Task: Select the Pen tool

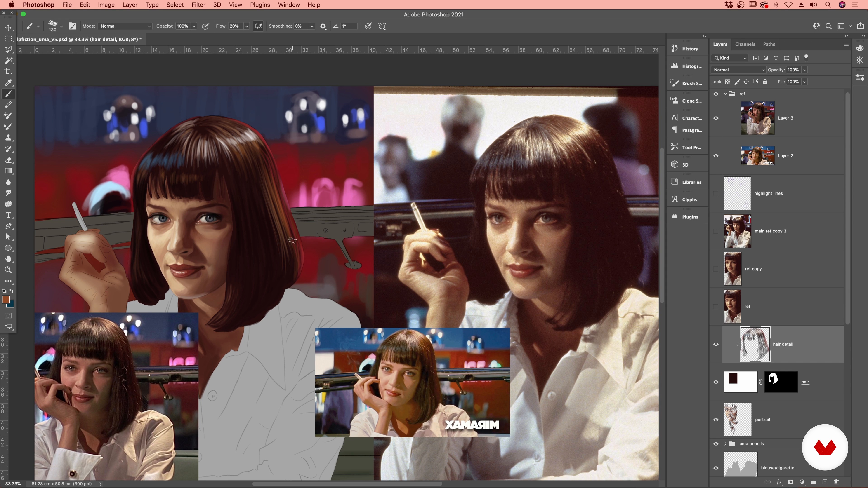Action: 8,226
